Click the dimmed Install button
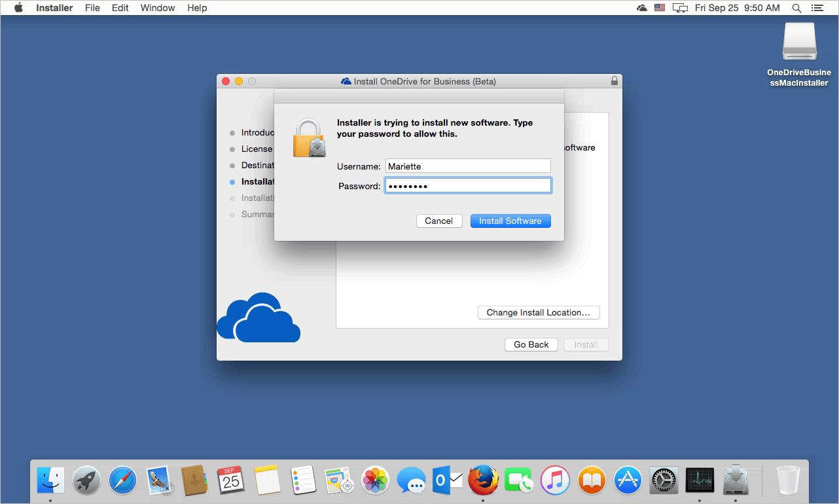This screenshot has height=504, width=839. coord(586,345)
